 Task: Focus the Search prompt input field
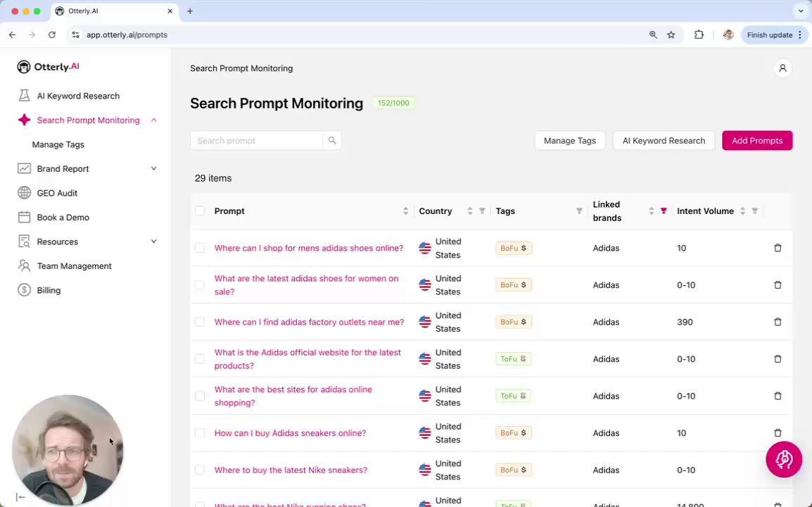click(x=257, y=141)
